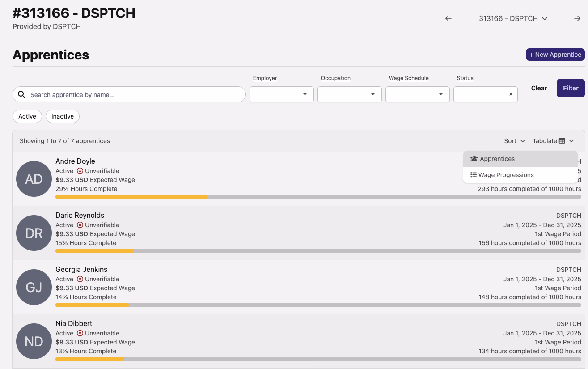Click the '293 hours completed of 1000 hours' text
588x369 pixels.
click(x=529, y=189)
